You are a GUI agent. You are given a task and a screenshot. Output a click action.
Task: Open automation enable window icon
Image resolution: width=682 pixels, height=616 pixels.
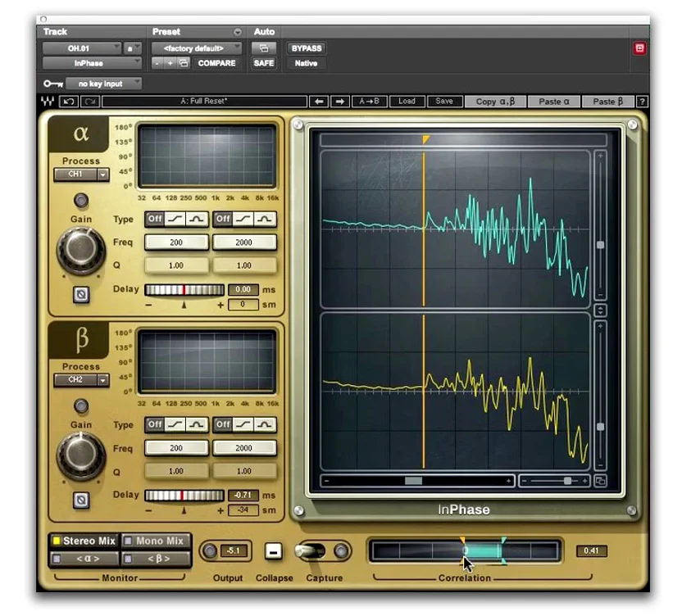[x=264, y=48]
